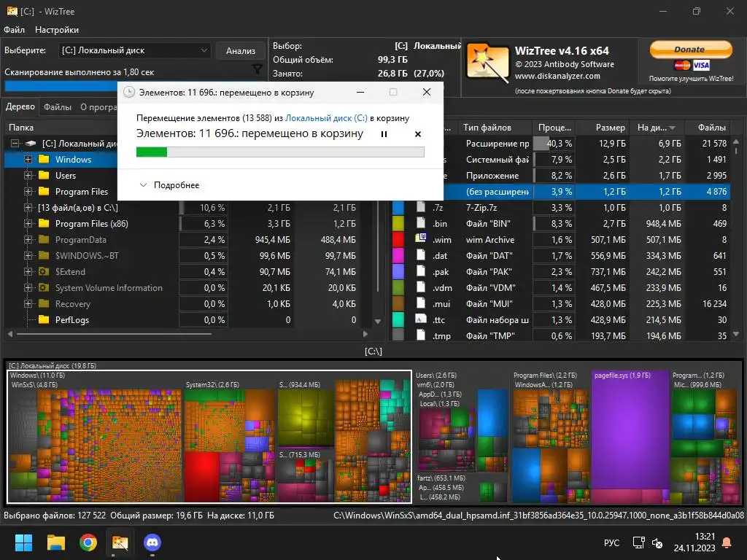Viewport: 747px width, 560px height.
Task: Click the Windows folder icon in tree
Action: (x=44, y=159)
